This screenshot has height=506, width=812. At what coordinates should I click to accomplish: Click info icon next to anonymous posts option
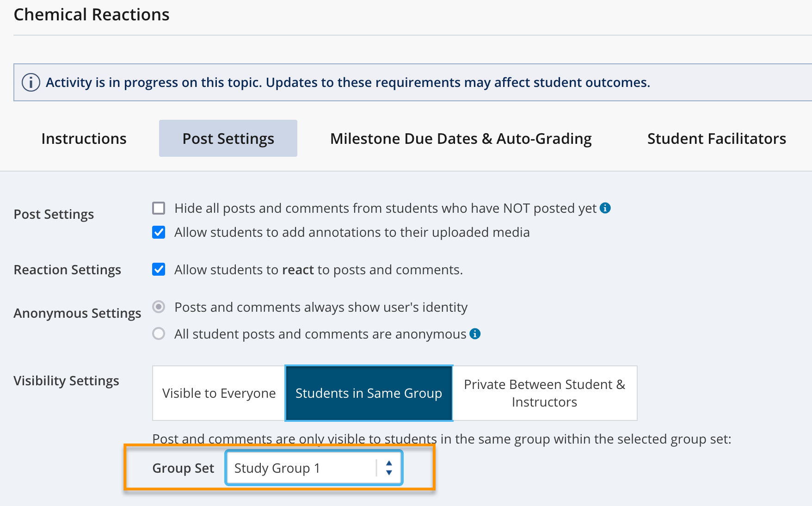475,333
